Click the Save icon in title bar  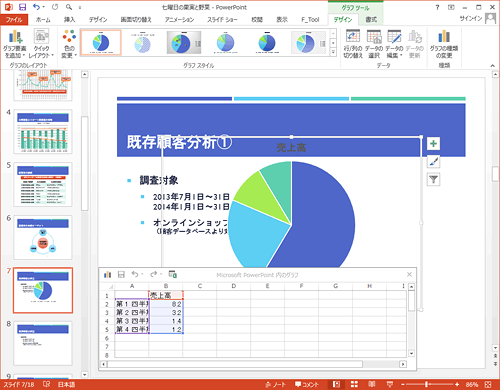tap(22, 7)
